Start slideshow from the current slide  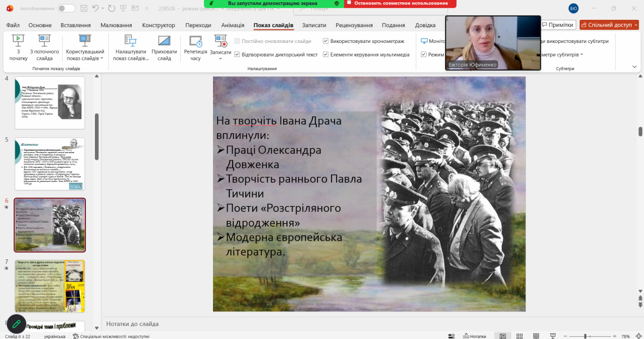pos(45,47)
